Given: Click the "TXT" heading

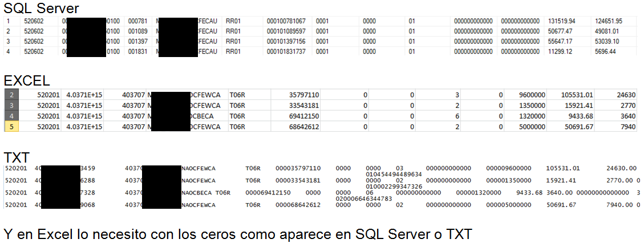Looking at the screenshot, I should tap(17, 157).
